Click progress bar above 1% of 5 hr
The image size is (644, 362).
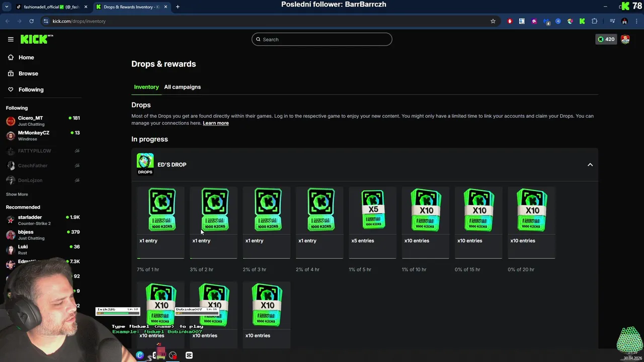coord(373,258)
